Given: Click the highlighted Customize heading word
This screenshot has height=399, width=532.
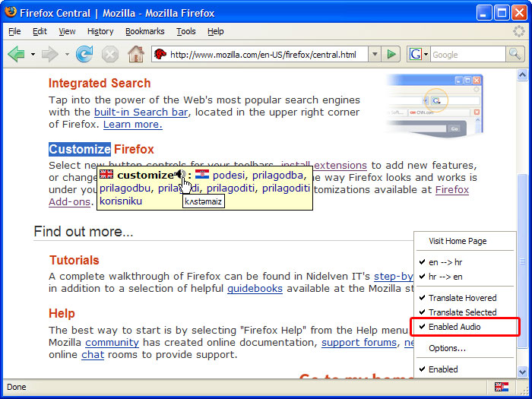Looking at the screenshot, I should 80,149.
